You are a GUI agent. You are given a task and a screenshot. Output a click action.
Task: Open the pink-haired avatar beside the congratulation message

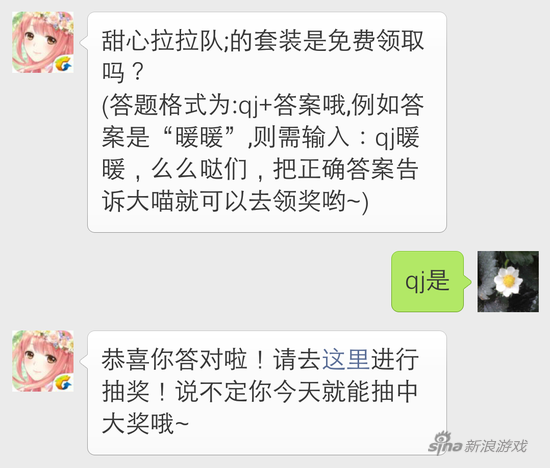(x=43, y=361)
